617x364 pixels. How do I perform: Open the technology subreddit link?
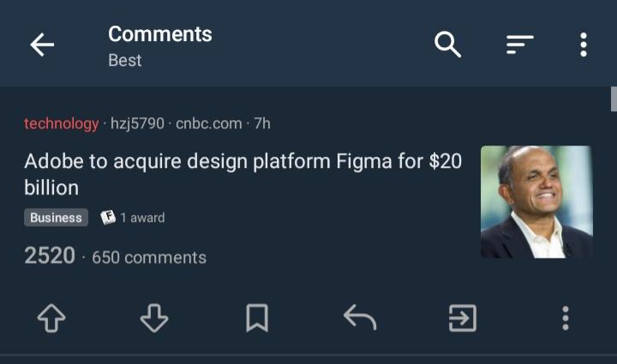tap(61, 123)
